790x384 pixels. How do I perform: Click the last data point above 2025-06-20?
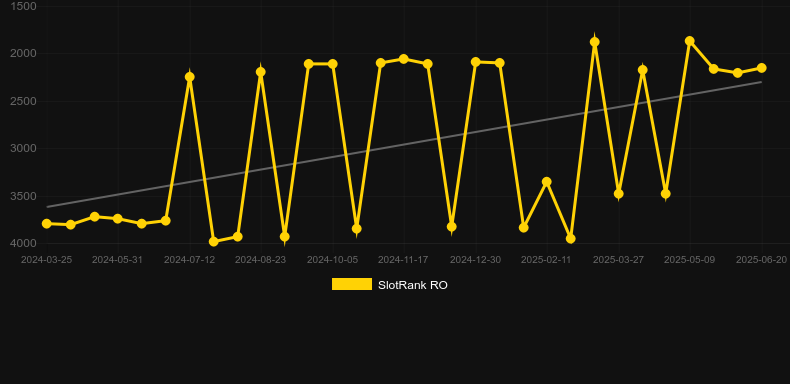pyautogui.click(x=762, y=68)
